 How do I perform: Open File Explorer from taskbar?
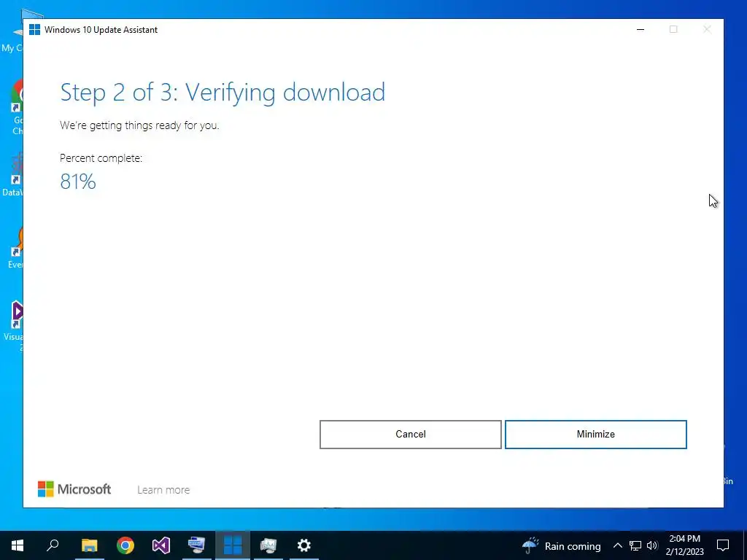[x=89, y=545]
